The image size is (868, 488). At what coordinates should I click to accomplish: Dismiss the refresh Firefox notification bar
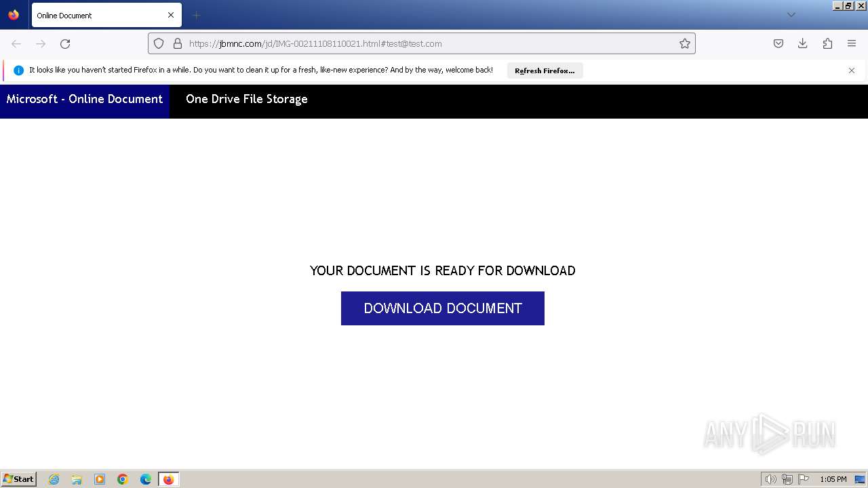click(852, 70)
